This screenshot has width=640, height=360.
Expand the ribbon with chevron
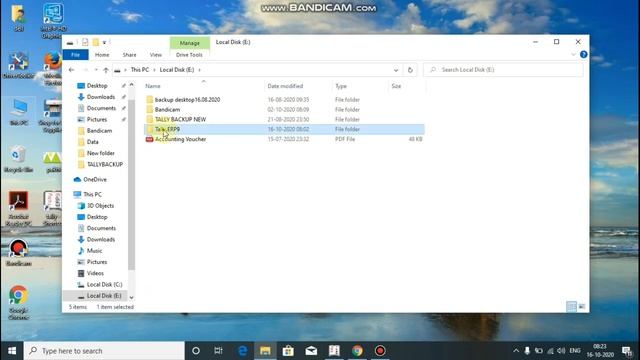(573, 55)
